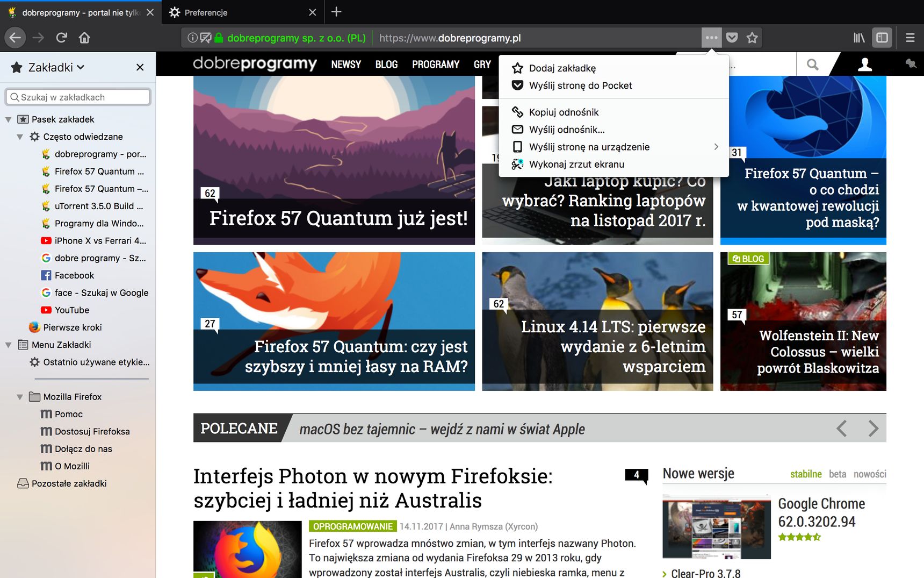Open the Firefox hamburger menu
The height and width of the screenshot is (578, 924).
click(910, 38)
